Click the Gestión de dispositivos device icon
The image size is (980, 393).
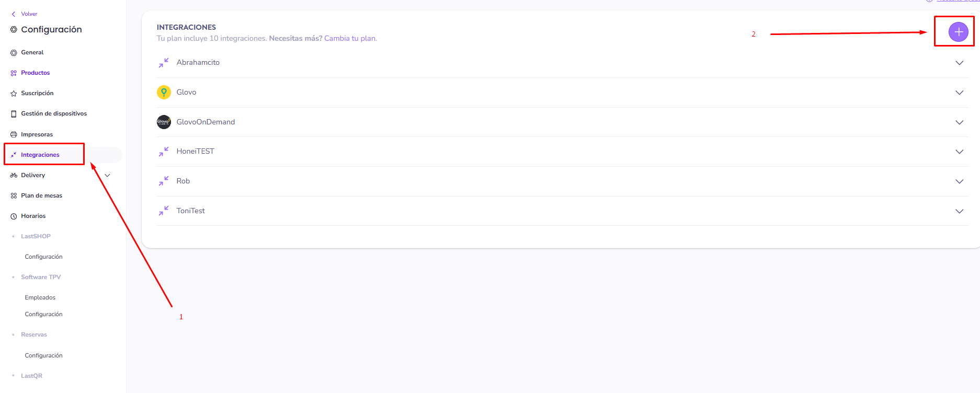pos(14,114)
